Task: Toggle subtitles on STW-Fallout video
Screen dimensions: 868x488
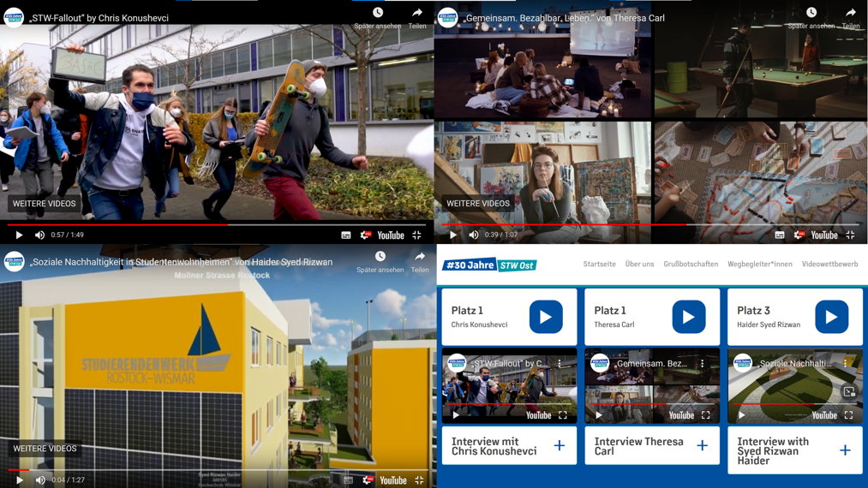Action: [x=346, y=235]
